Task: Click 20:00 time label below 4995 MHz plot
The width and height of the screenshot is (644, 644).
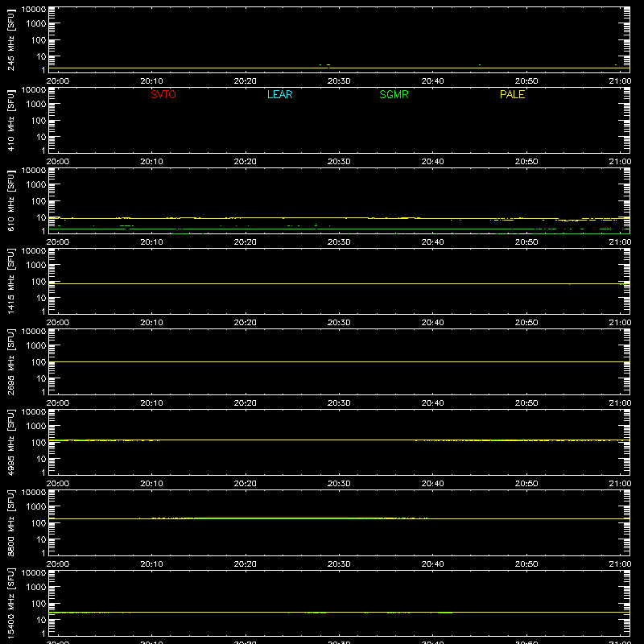Action: [58, 484]
